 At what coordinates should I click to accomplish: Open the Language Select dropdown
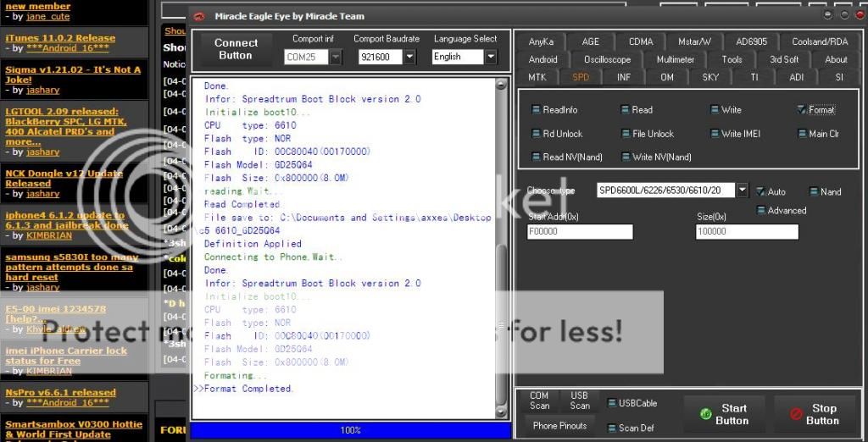point(491,57)
